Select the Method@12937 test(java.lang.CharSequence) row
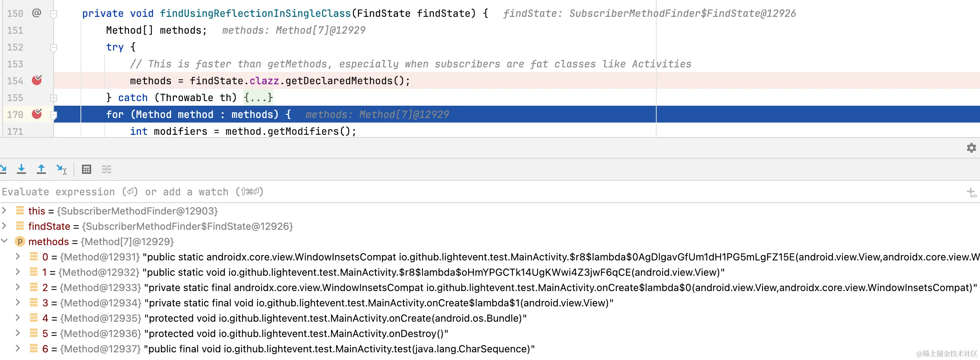980x360 pixels. click(490, 349)
